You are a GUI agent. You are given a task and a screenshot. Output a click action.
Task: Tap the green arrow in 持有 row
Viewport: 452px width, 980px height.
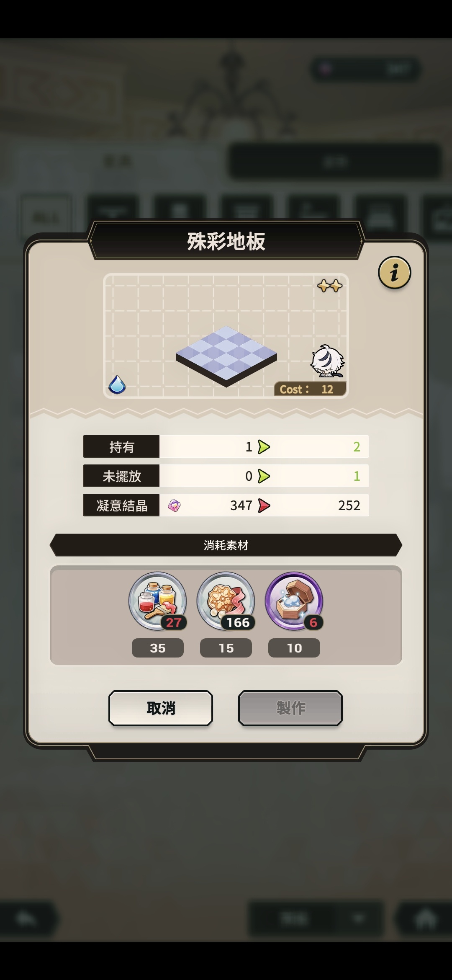point(264,447)
